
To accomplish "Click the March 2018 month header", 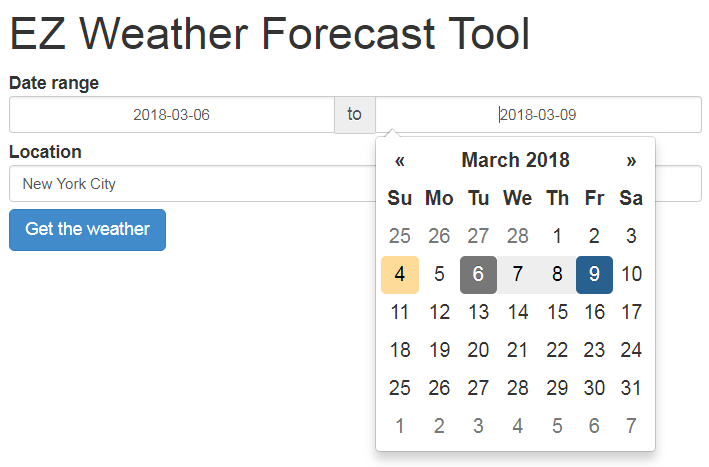I will 515,160.
